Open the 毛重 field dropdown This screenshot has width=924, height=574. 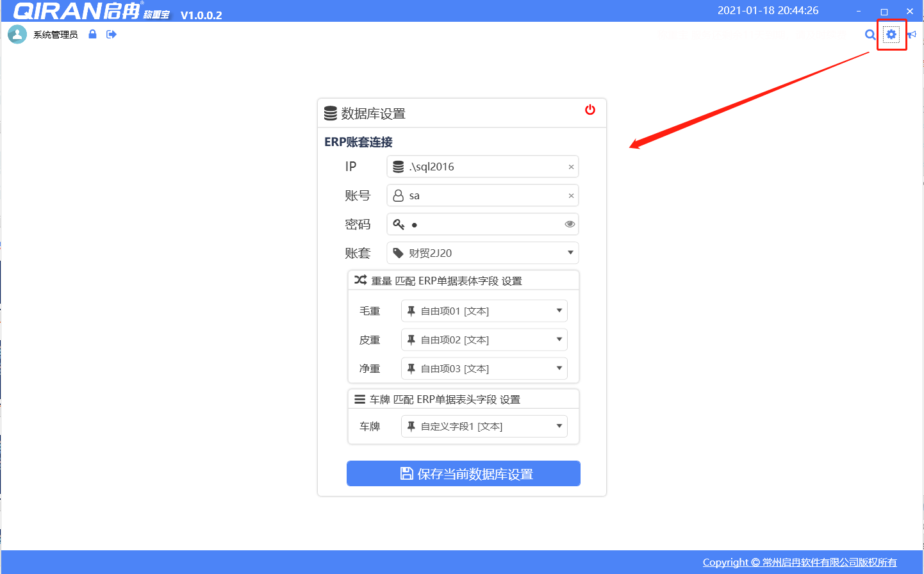point(559,311)
